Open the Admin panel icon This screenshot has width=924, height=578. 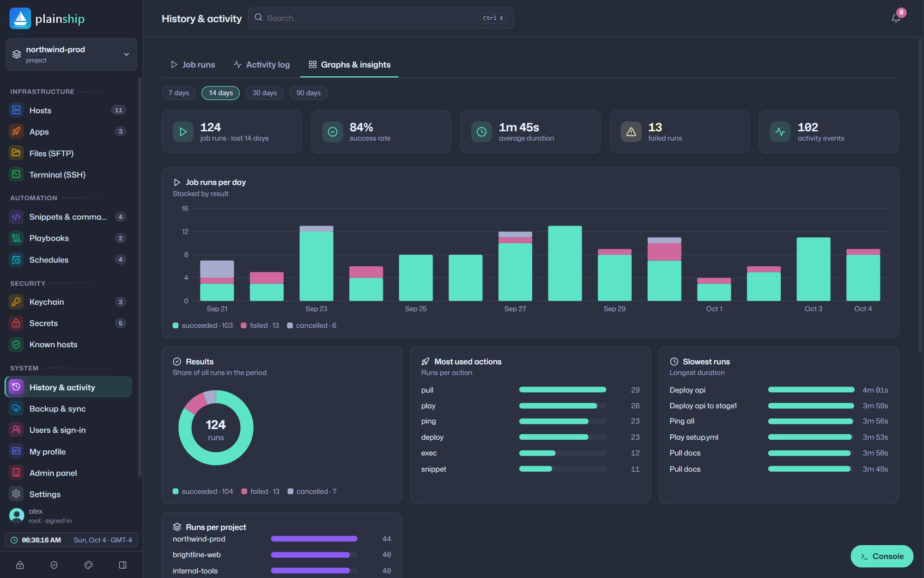click(16, 473)
